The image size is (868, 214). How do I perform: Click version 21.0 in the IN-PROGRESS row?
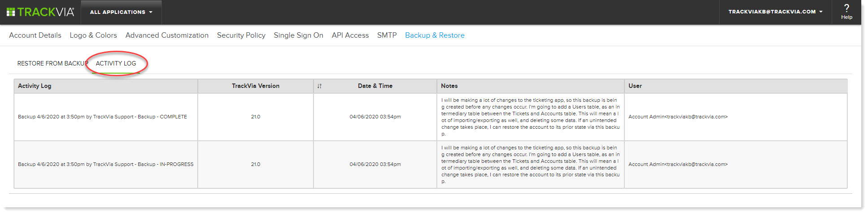(256, 164)
